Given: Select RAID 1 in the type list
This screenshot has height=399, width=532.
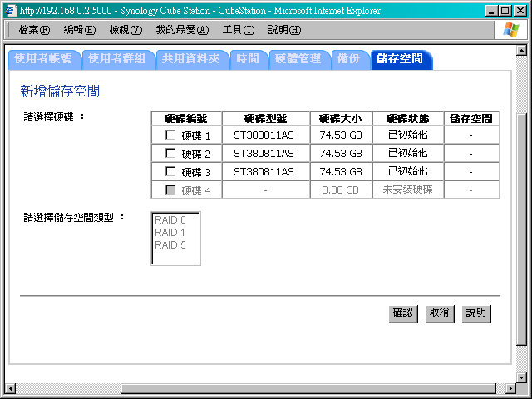Looking at the screenshot, I should [x=170, y=233].
